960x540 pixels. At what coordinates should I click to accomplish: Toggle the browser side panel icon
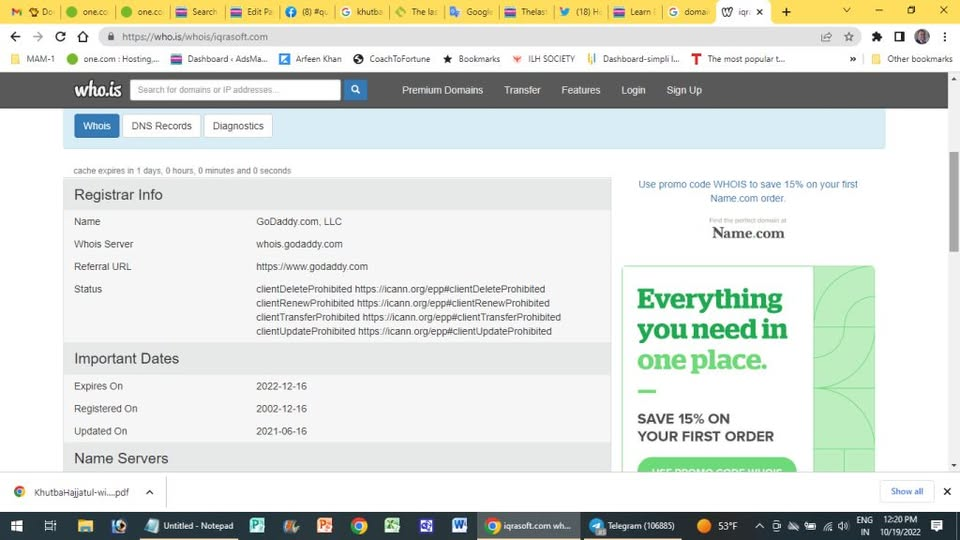pos(899,37)
